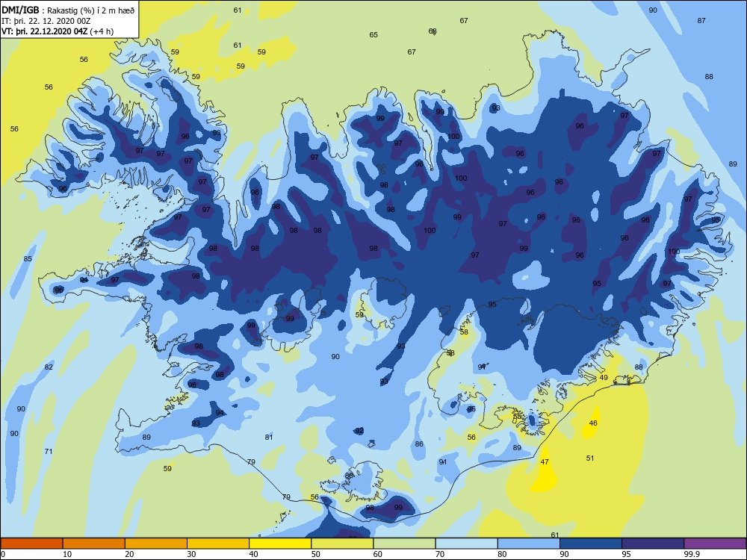Viewport: 747px width, 560px height.
Task: Click the '55' value near the south coast
Action: [517, 416]
